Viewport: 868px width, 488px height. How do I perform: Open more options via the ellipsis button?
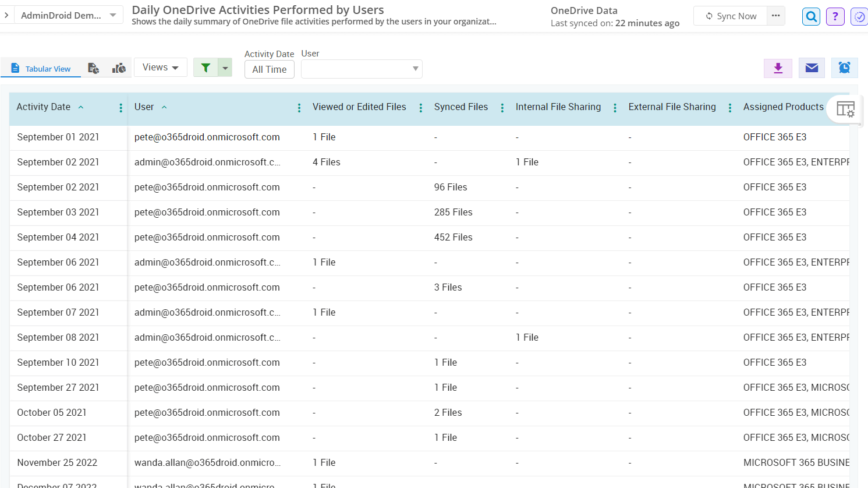click(x=775, y=16)
